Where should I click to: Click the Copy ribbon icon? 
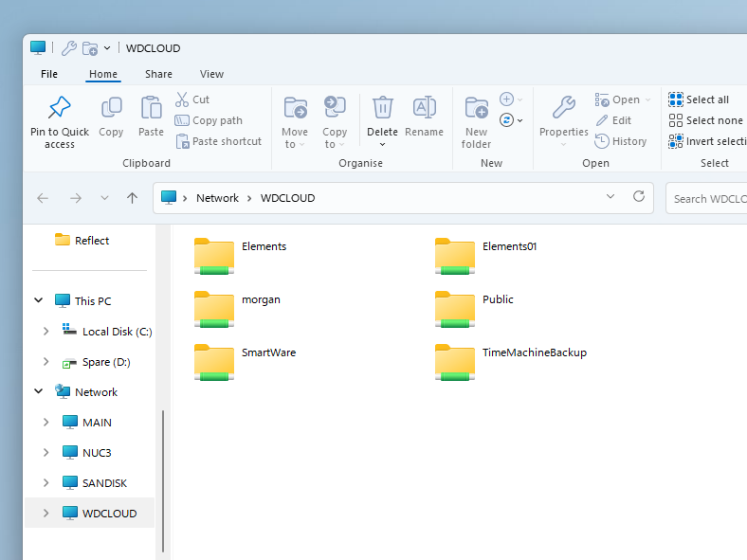coord(111,107)
